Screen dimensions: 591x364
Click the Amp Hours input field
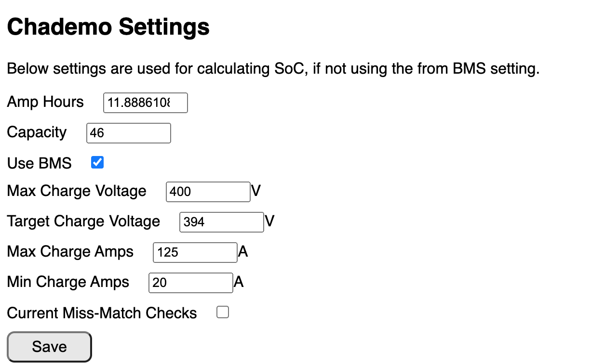(145, 103)
